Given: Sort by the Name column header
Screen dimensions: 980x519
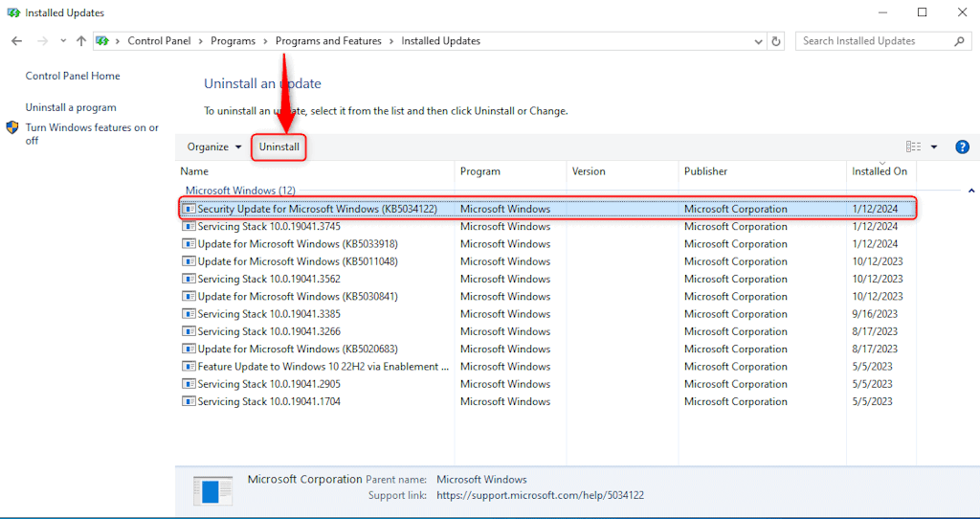Looking at the screenshot, I should 194,171.
